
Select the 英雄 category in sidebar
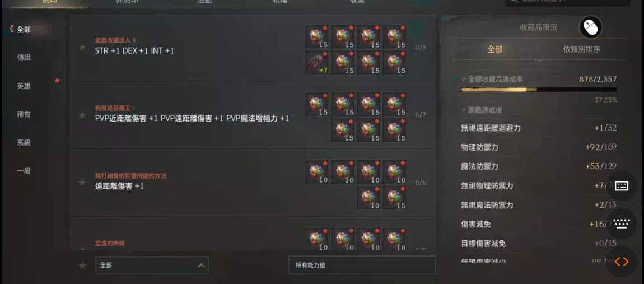click(24, 86)
